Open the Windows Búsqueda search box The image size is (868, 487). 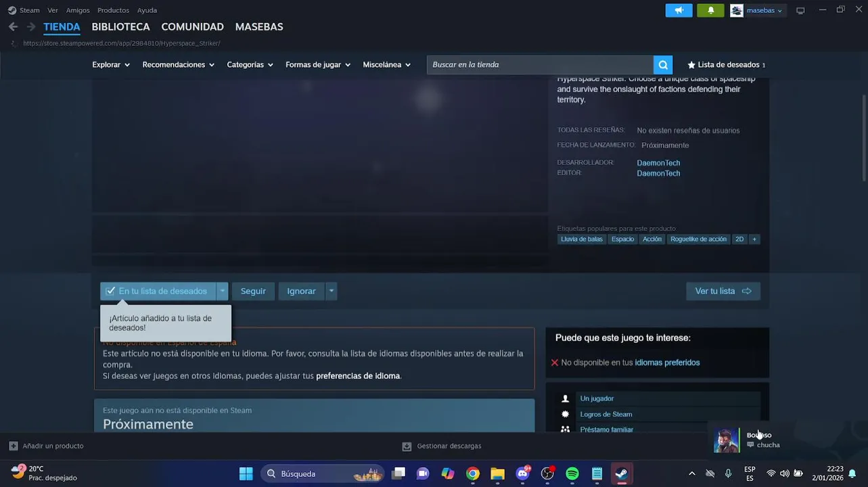click(x=322, y=473)
